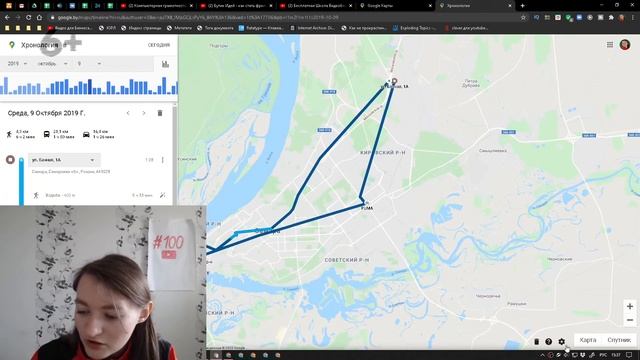The image size is (640, 360).
Task: Open the day dropdown showing 9
Action: pos(89,64)
